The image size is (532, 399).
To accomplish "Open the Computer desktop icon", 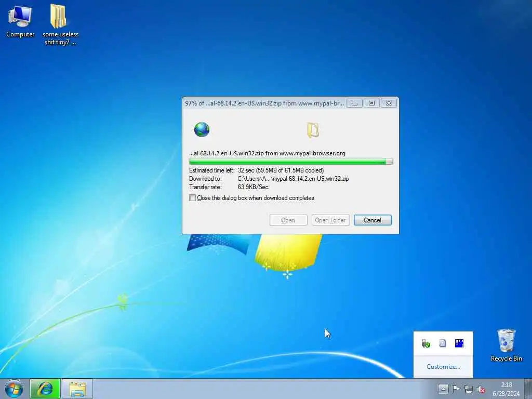I will pyautogui.click(x=20, y=21).
